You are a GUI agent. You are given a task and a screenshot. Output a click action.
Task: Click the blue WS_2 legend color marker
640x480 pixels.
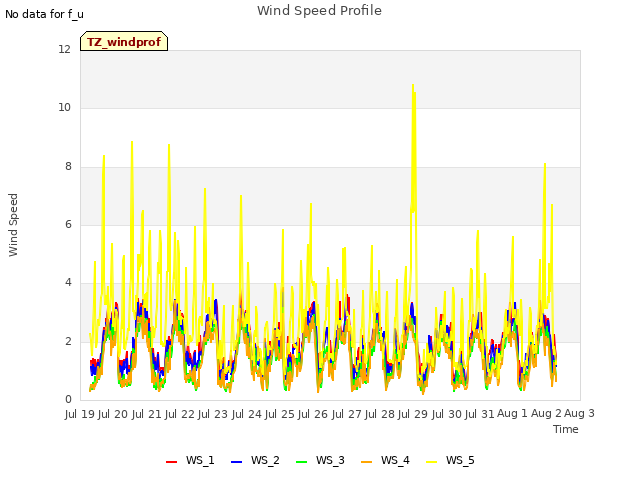pos(236,462)
